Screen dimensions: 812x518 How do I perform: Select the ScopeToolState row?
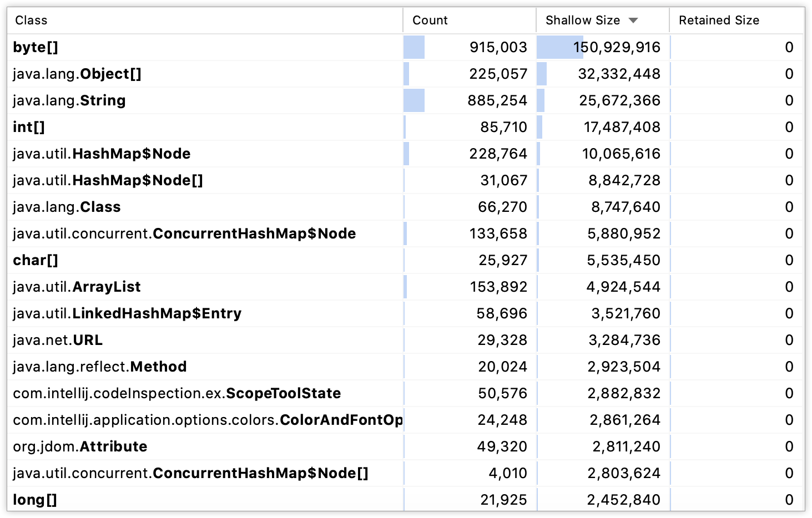click(176, 393)
